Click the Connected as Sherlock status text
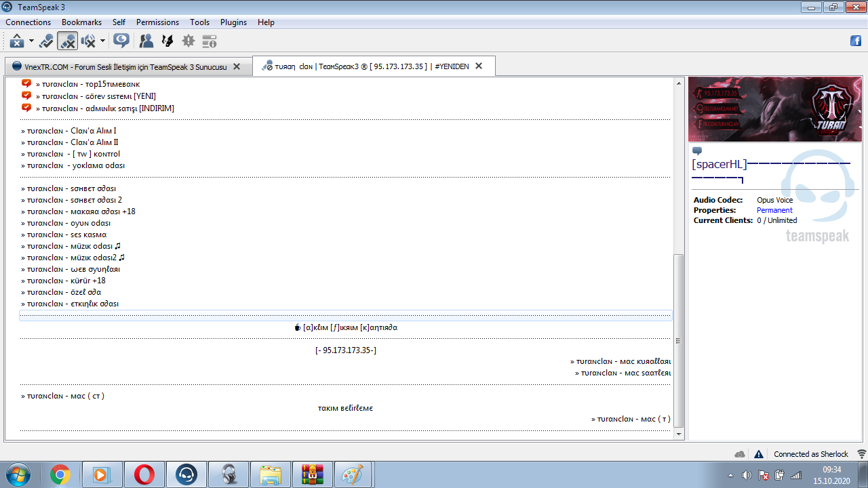 coord(811,454)
